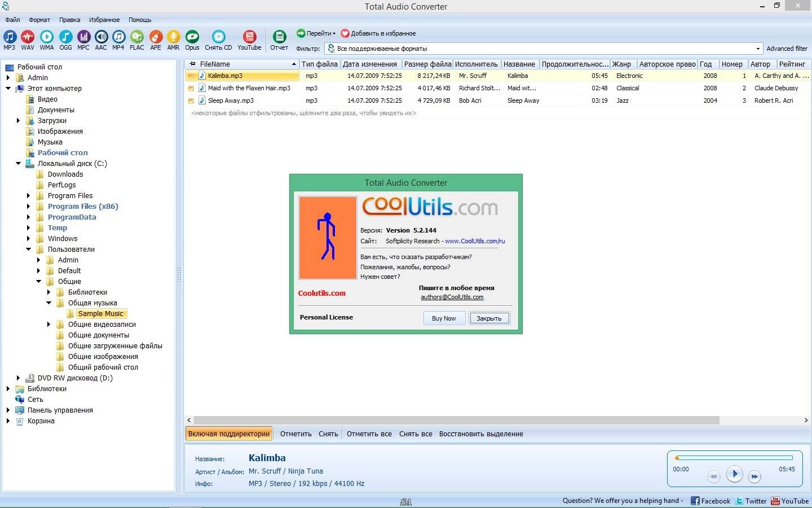Expand the Загрузки folder node
812x508 pixels.
(x=18, y=121)
